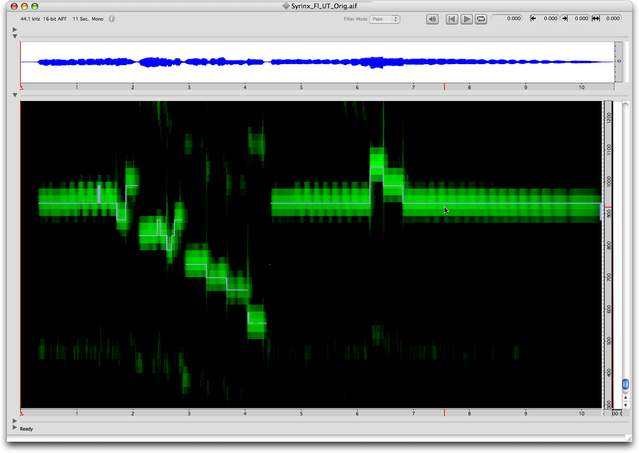The image size is (639, 453).
Task: Toggle the loop playback button
Action: 481,19
